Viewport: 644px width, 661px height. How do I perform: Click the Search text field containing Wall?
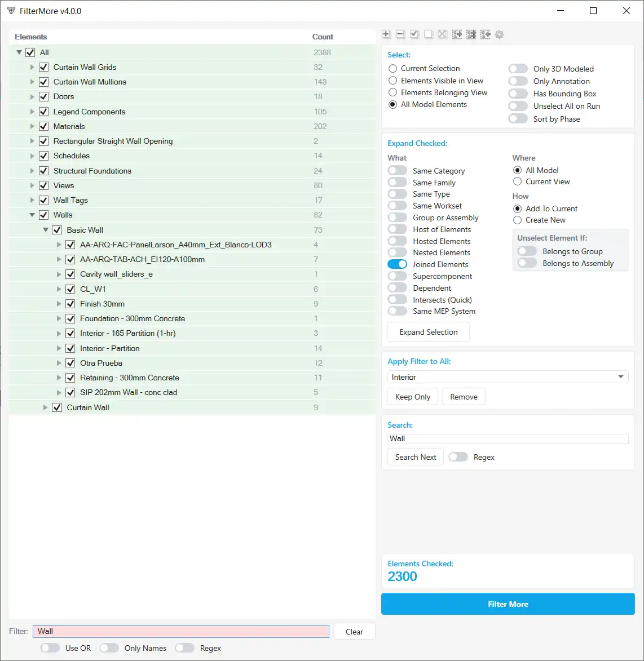point(508,438)
